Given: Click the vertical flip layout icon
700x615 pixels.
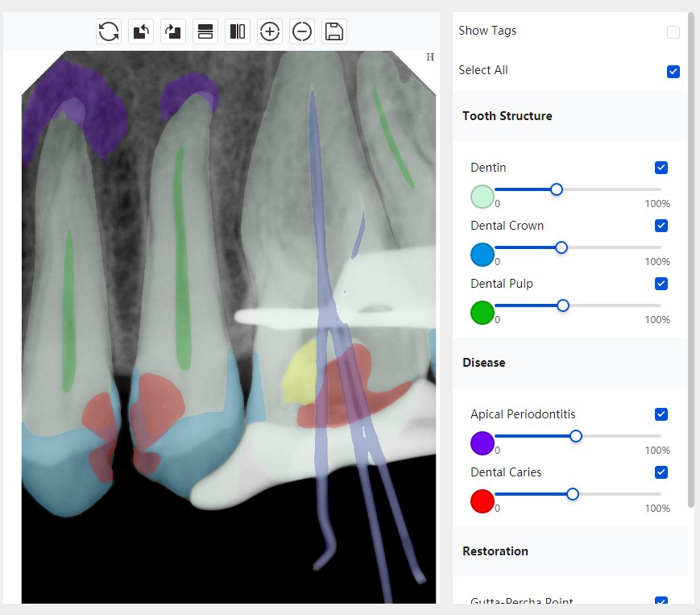Looking at the screenshot, I should click(x=205, y=31).
